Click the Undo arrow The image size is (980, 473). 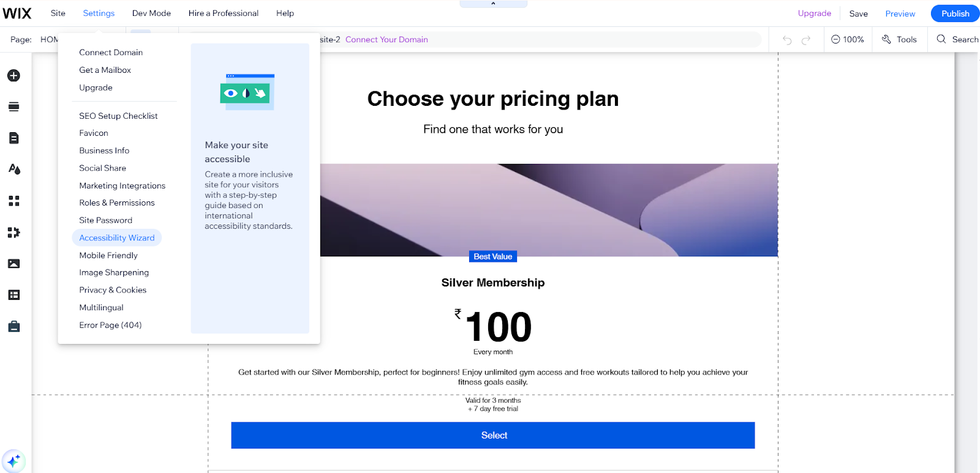pyautogui.click(x=787, y=40)
